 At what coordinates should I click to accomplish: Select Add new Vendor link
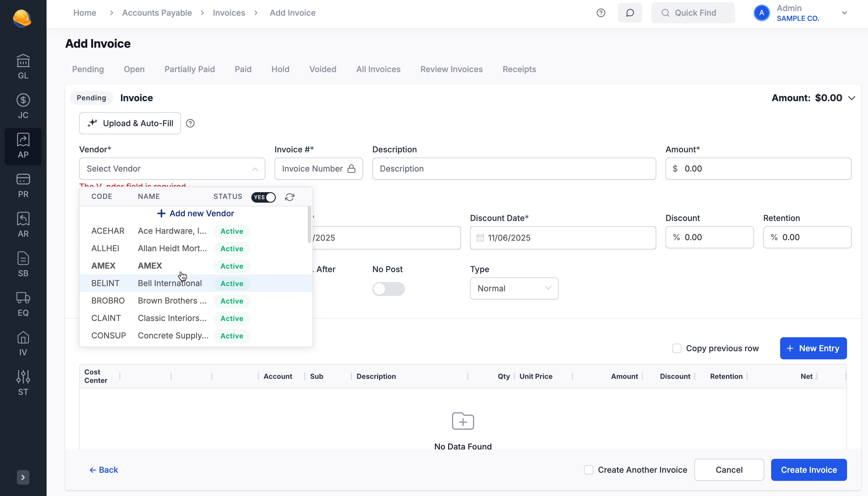point(195,213)
